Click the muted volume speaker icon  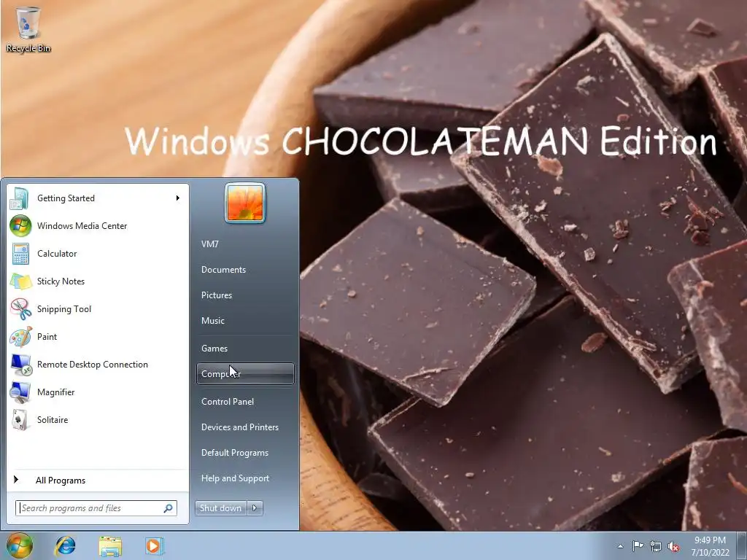coord(673,546)
